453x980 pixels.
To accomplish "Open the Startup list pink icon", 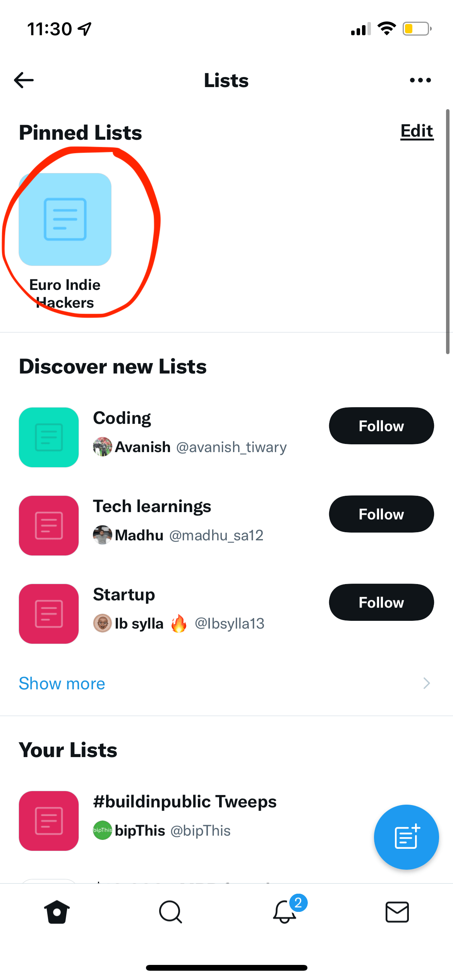I will click(x=49, y=614).
